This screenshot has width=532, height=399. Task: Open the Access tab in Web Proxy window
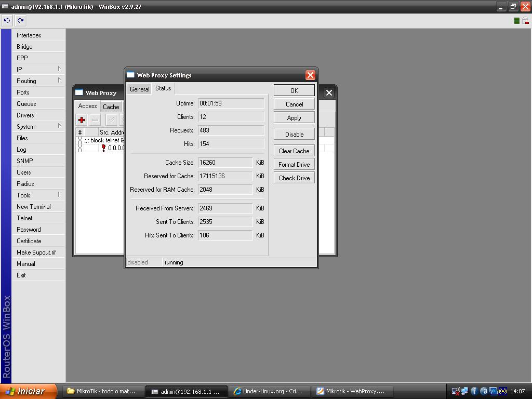[87, 106]
